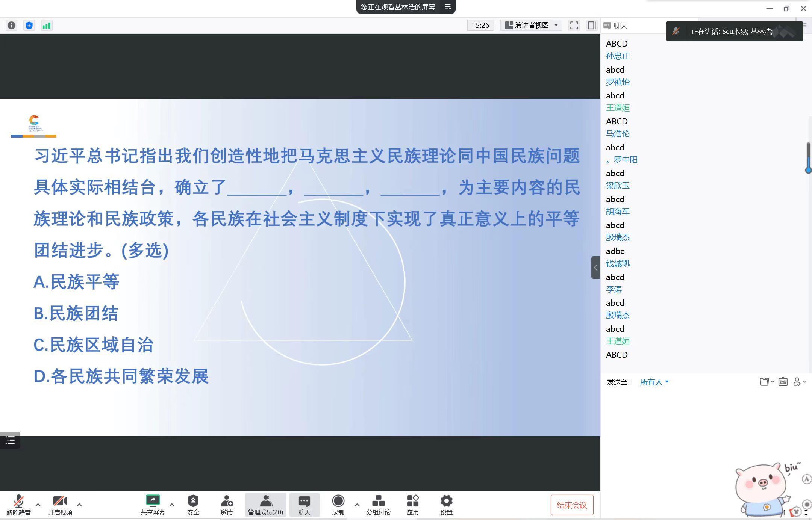Collapse the chat panel with side arrow

click(x=595, y=268)
